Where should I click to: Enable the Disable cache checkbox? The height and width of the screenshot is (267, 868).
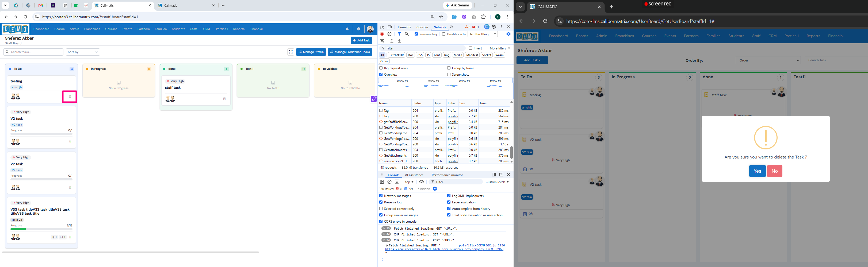click(x=444, y=34)
